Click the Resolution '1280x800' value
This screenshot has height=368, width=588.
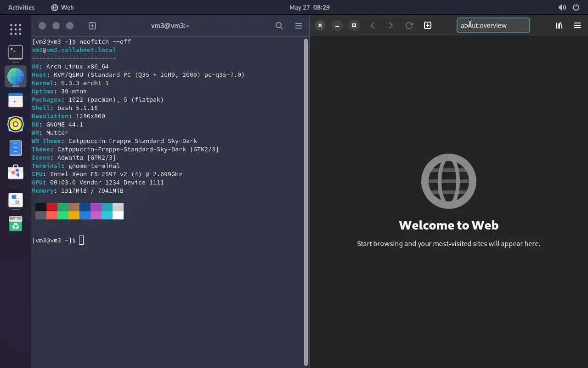click(x=90, y=116)
